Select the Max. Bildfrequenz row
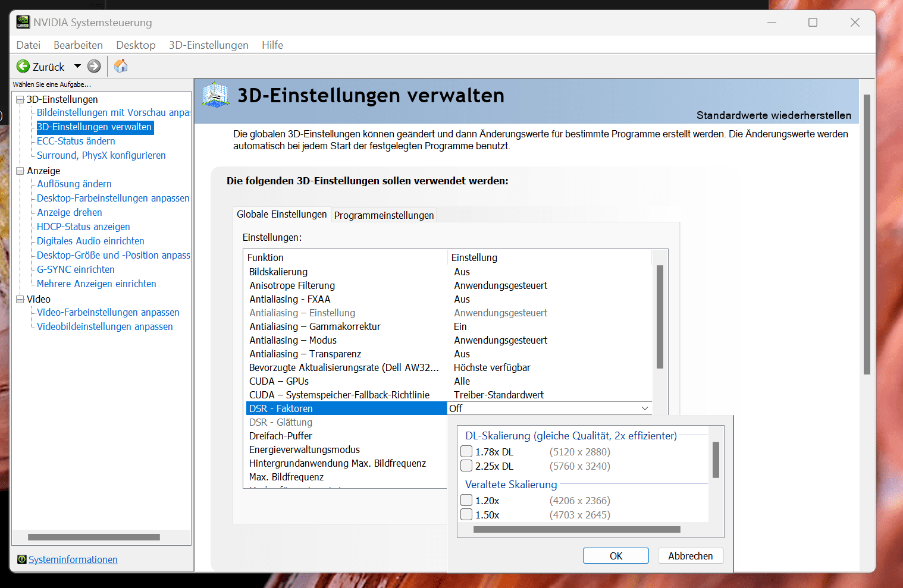Viewport: 903px width, 588px height. [x=346, y=477]
